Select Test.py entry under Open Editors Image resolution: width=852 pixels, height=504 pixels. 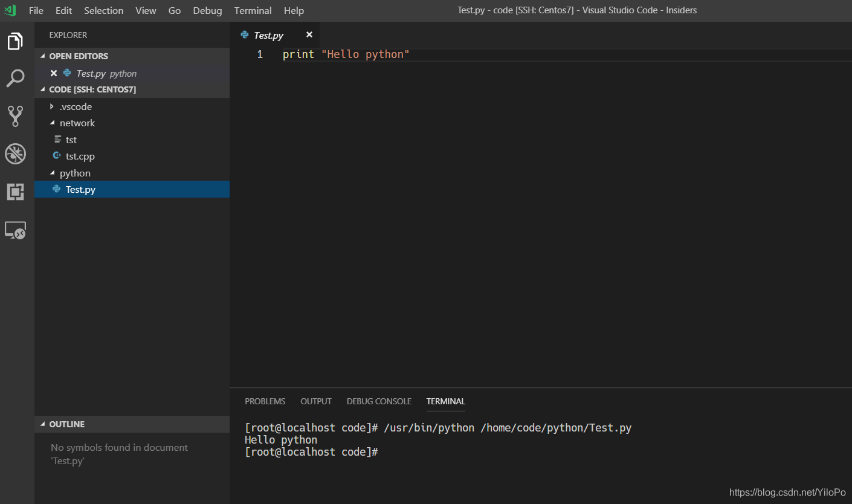(132, 73)
